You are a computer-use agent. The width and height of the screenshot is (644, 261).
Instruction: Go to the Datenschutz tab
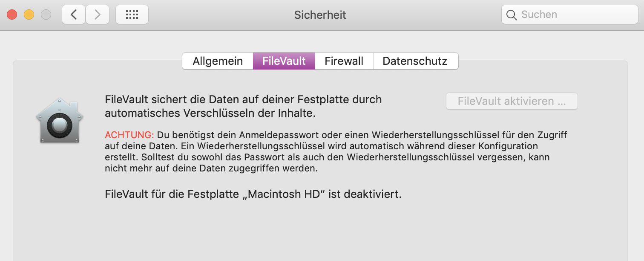coord(415,61)
